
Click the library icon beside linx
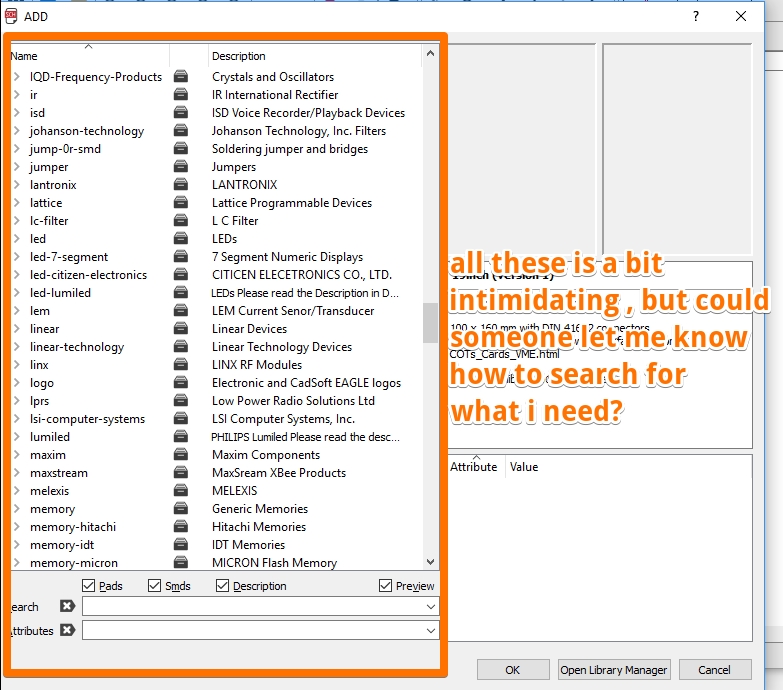point(181,364)
